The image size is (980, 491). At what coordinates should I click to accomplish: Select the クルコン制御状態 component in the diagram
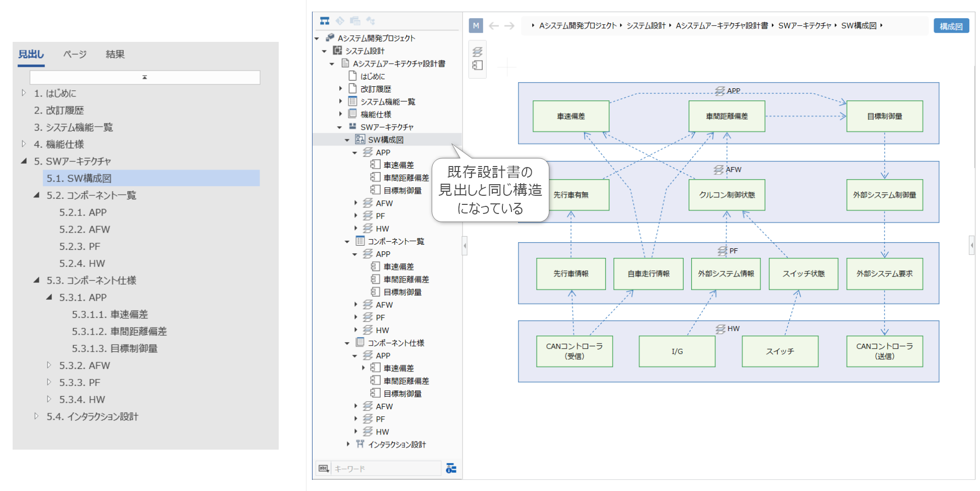coord(727,195)
